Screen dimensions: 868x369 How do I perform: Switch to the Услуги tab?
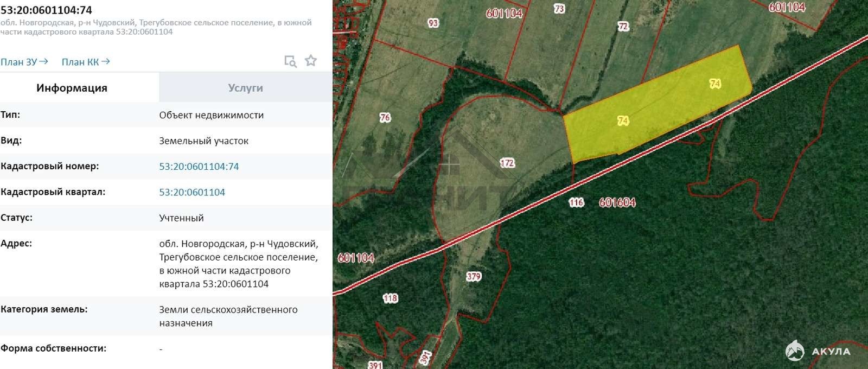pyautogui.click(x=245, y=88)
